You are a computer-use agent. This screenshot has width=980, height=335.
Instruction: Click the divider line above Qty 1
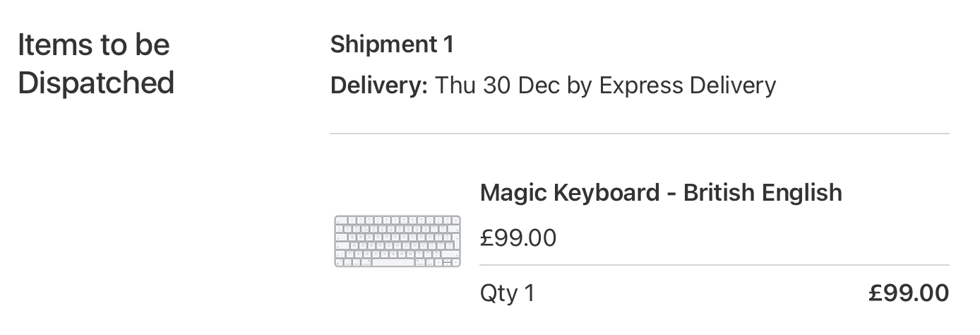pos(714,265)
